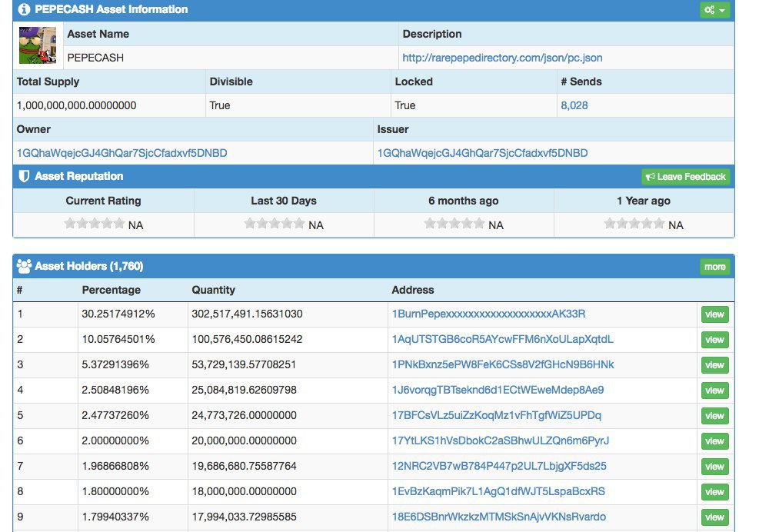Select percentage 1.80000000%
The image size is (759, 532).
[115, 491]
